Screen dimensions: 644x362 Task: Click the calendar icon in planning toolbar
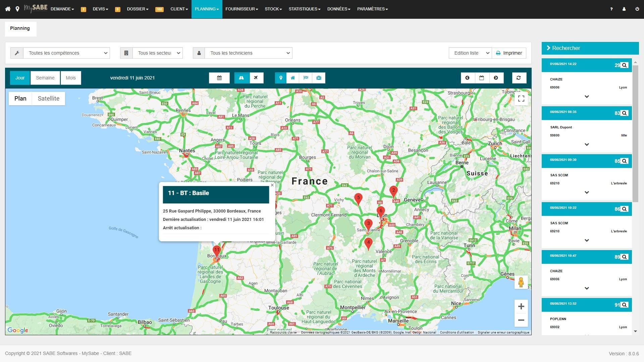(219, 78)
